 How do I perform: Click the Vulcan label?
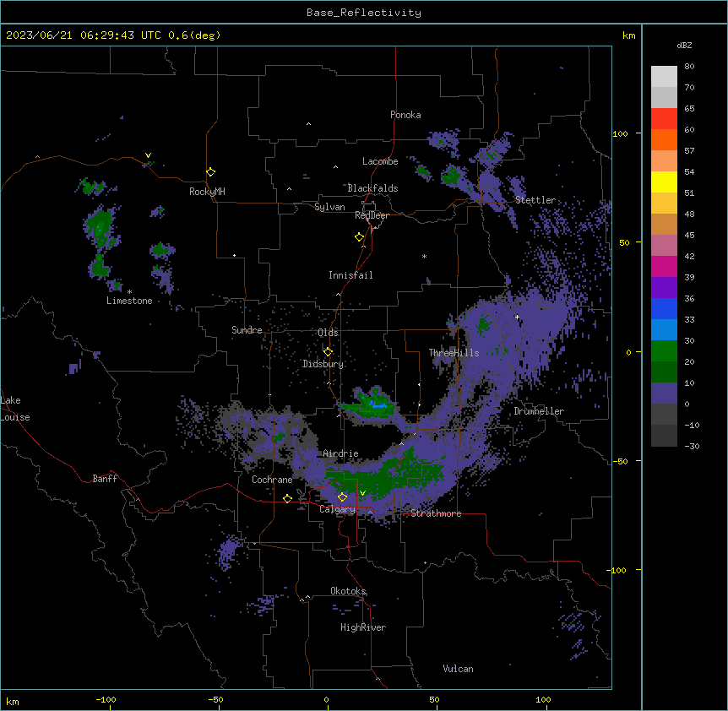coord(458,669)
